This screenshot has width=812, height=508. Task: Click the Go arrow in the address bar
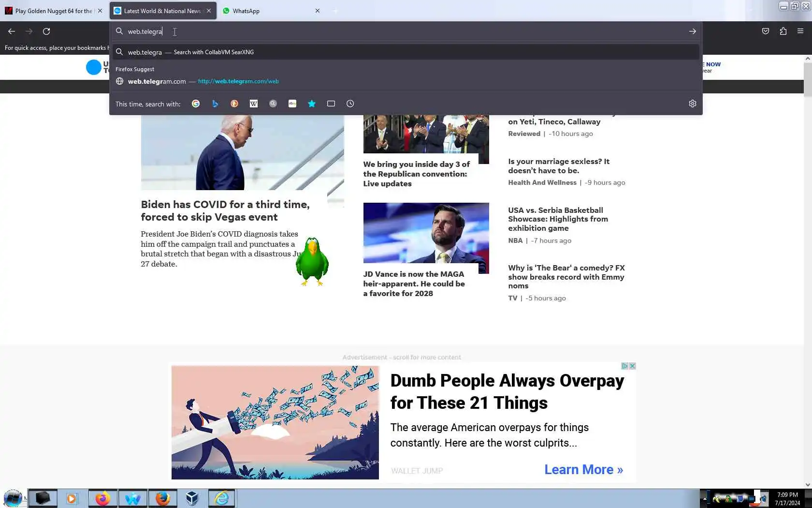pos(693,31)
